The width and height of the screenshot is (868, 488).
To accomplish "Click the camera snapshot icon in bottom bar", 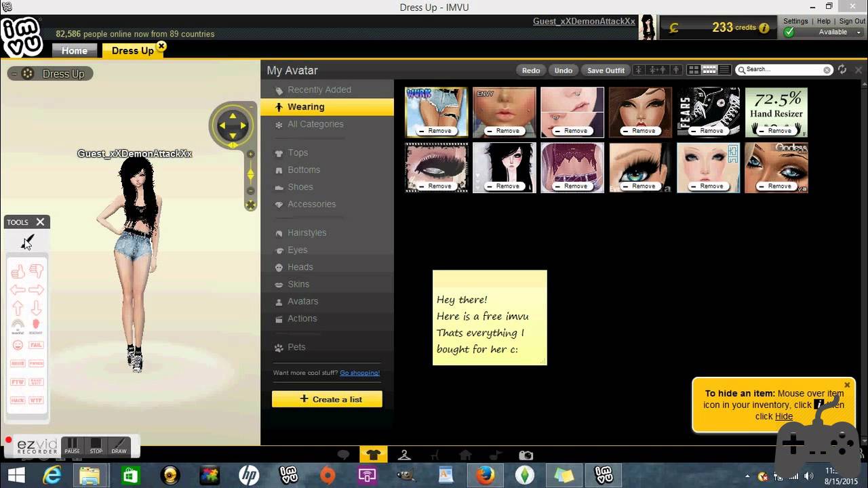I will coord(526,455).
